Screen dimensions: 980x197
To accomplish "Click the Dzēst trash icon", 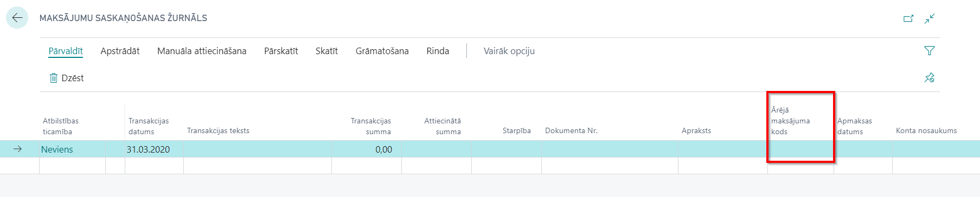I will (54, 78).
